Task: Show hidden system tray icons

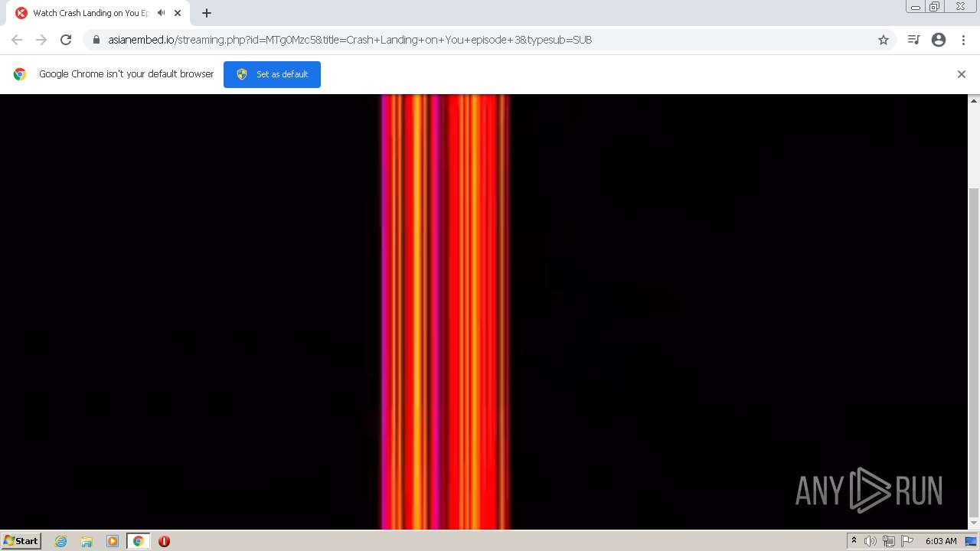Action: tap(854, 541)
